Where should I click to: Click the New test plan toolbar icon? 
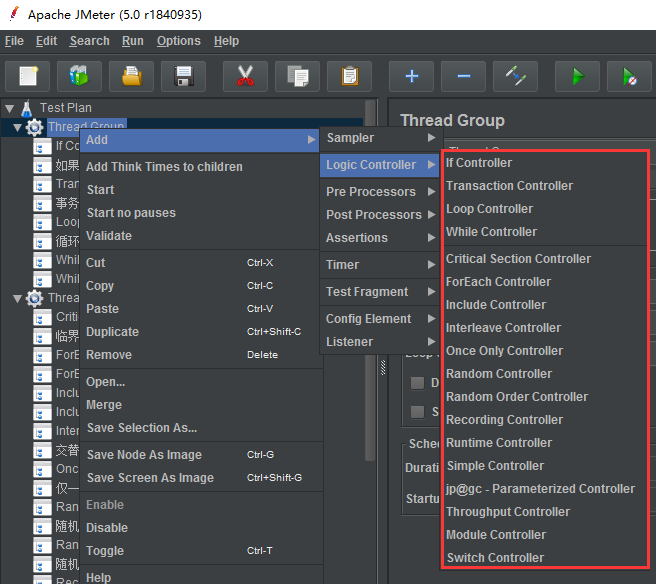28,76
